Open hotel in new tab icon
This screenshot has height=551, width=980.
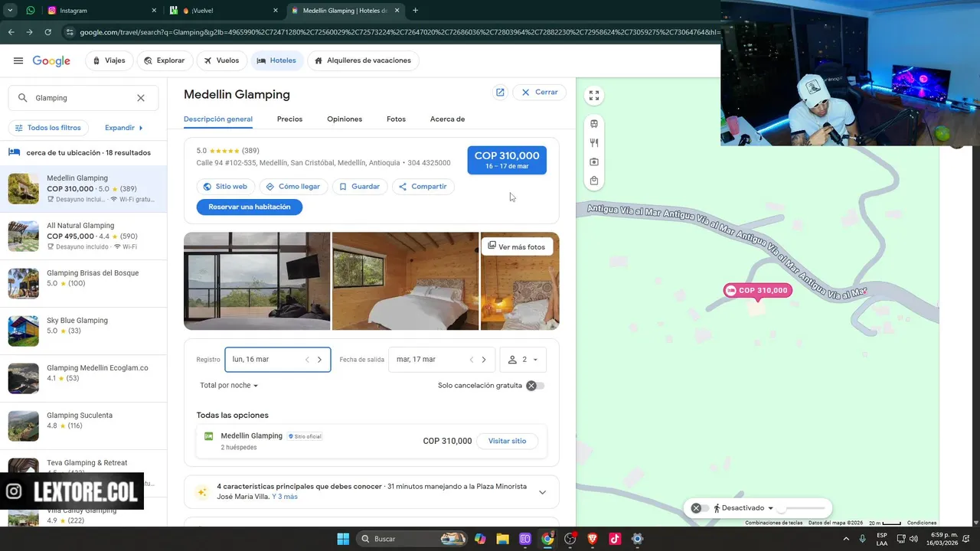500,92
